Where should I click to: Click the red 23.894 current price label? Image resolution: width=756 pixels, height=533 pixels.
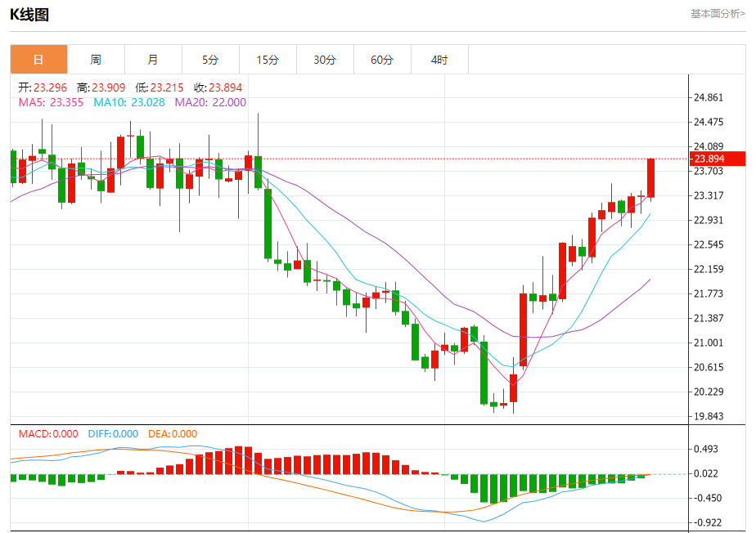coord(718,159)
